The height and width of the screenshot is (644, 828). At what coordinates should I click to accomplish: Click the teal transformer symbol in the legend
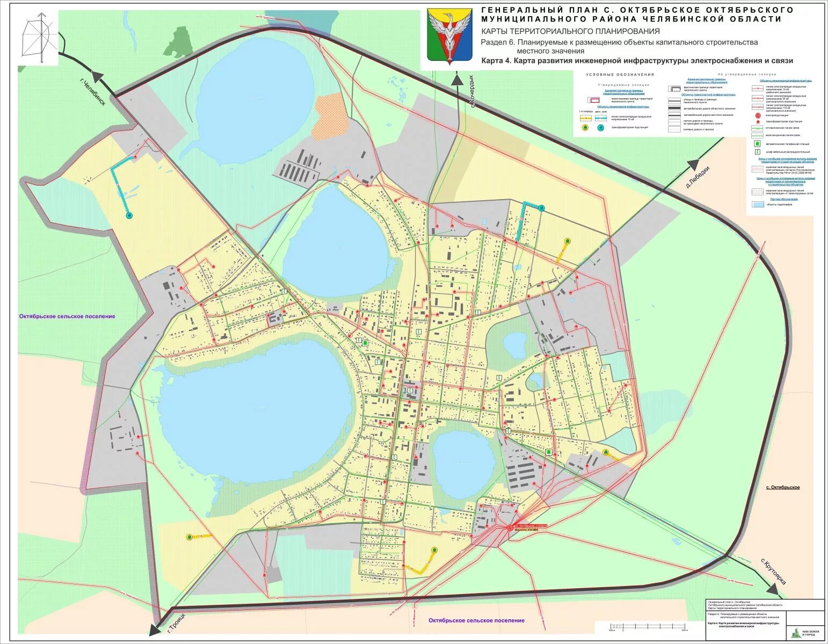(600, 128)
